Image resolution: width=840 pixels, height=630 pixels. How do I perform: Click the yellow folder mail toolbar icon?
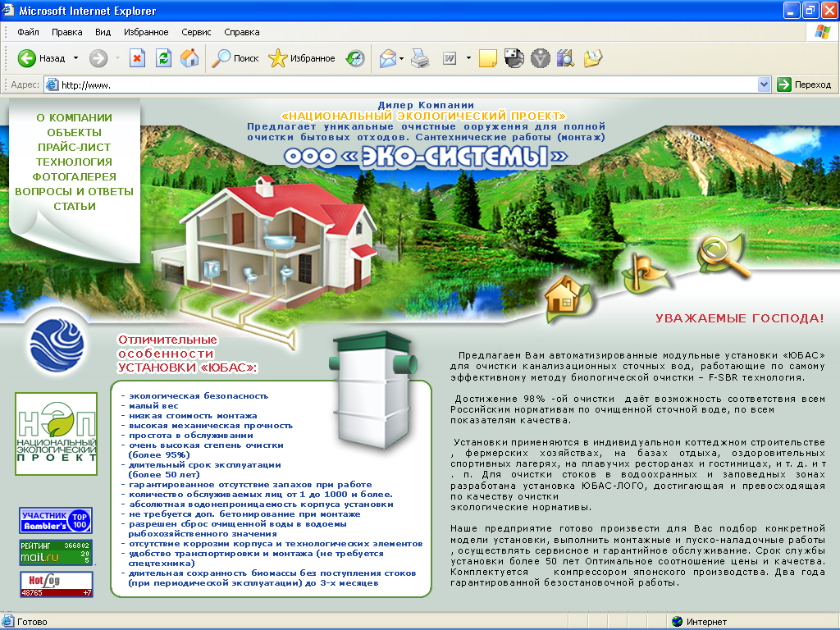tap(593, 58)
